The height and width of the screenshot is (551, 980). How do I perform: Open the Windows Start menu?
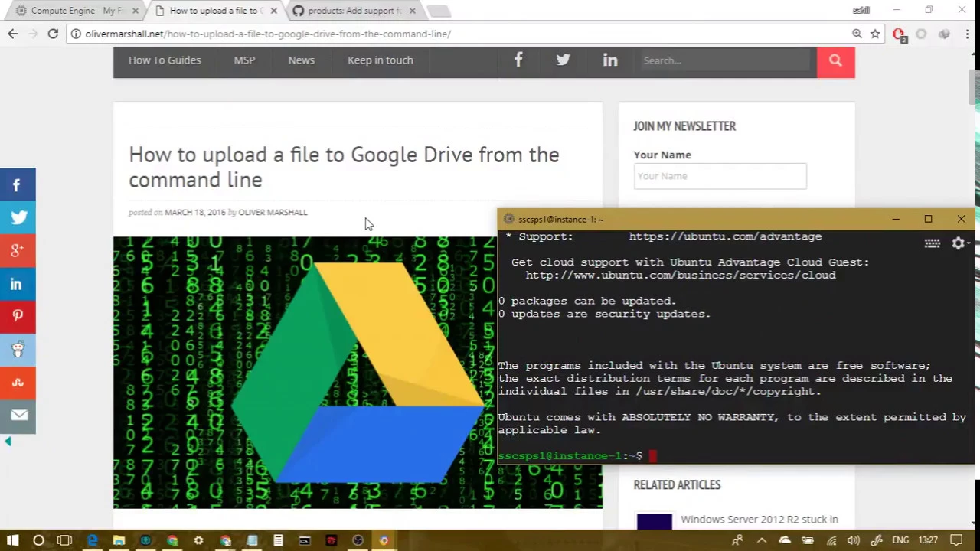(x=12, y=540)
